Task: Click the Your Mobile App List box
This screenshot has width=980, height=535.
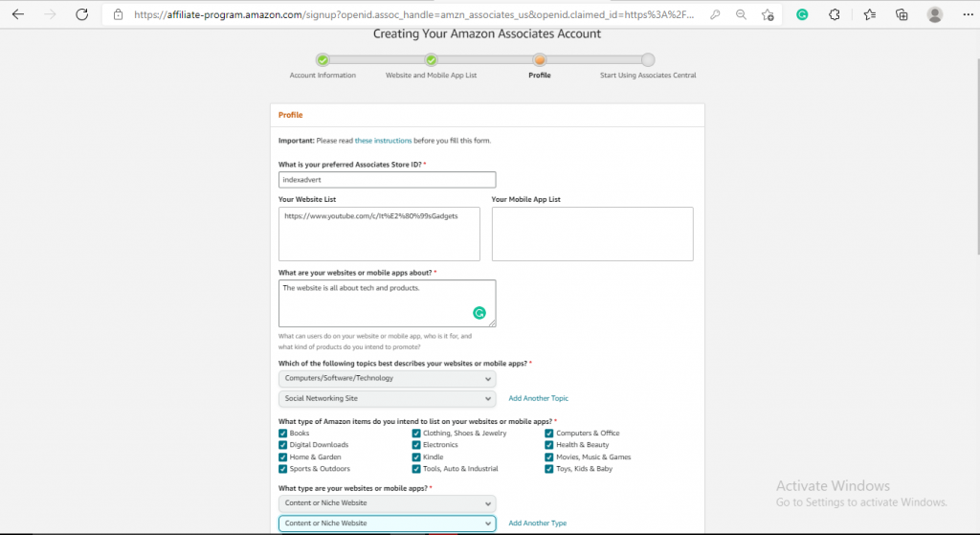Action: 592,234
